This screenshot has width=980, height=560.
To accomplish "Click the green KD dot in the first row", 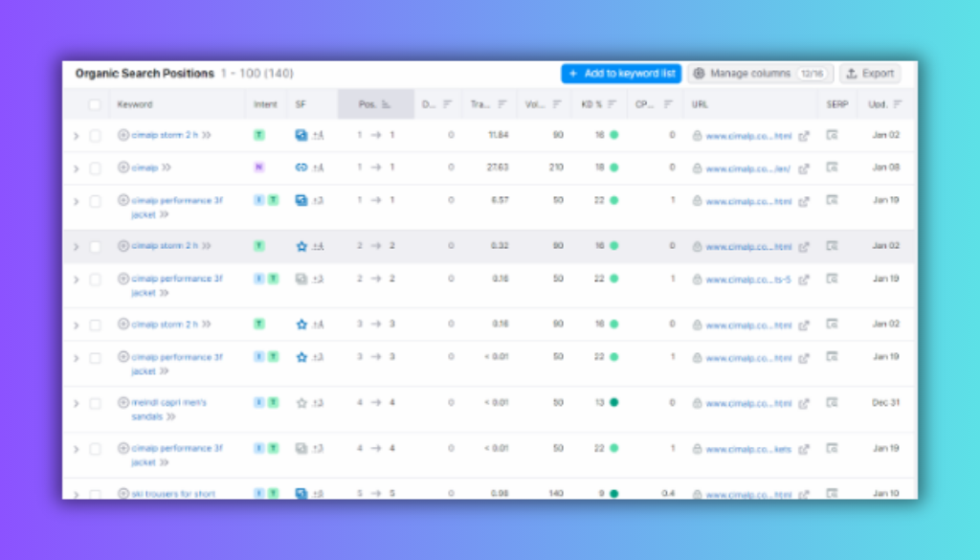I will pyautogui.click(x=613, y=135).
